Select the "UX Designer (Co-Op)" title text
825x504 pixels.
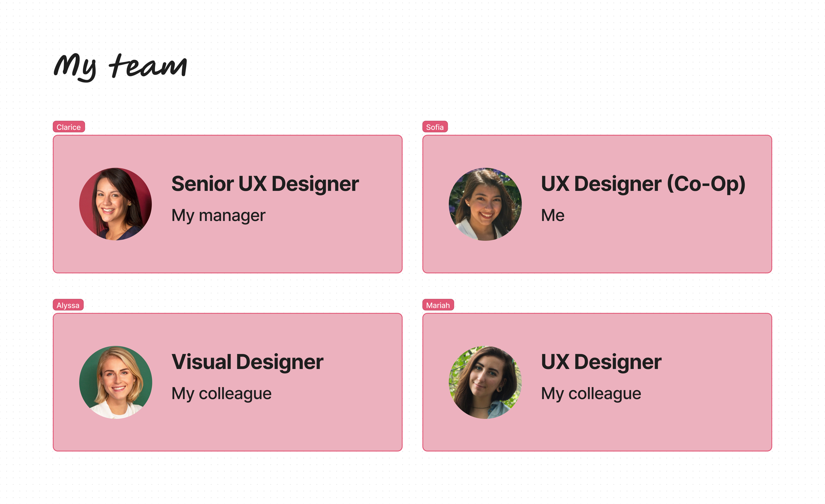click(x=643, y=184)
